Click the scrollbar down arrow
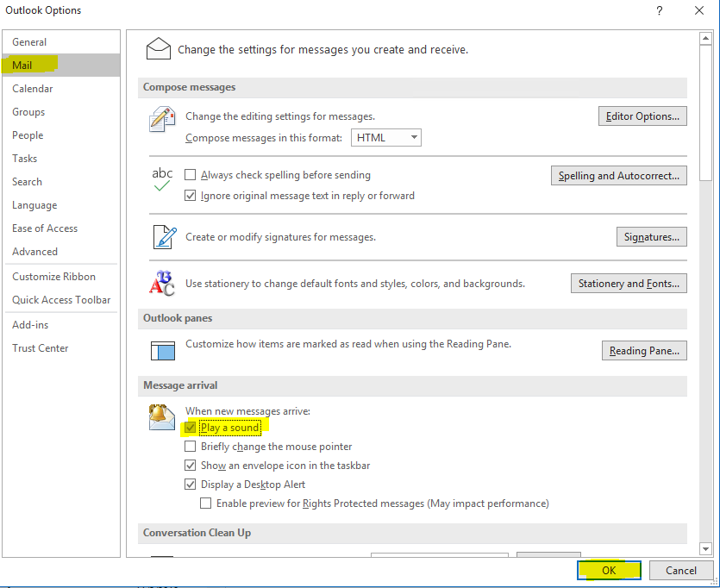This screenshot has width=720, height=588. click(705, 548)
